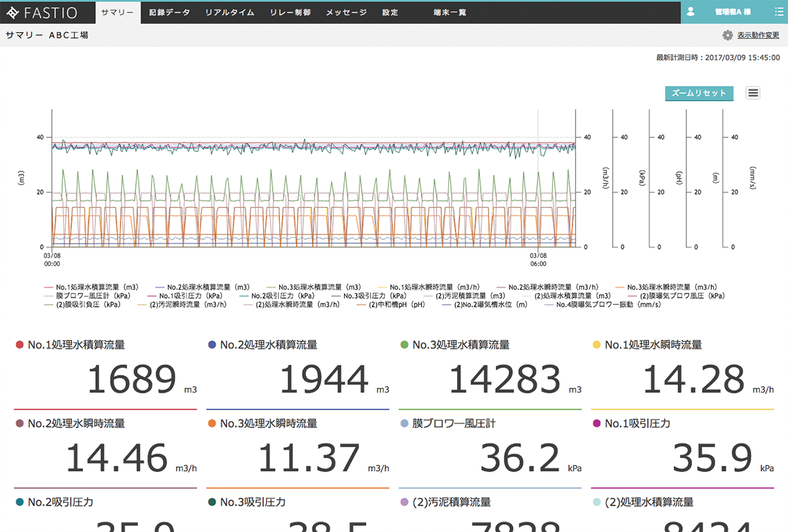This screenshot has width=788, height=532.
Task: Toggle No.3処理水瞬時流量 (m3/h) legend series
Action: [x=667, y=287]
